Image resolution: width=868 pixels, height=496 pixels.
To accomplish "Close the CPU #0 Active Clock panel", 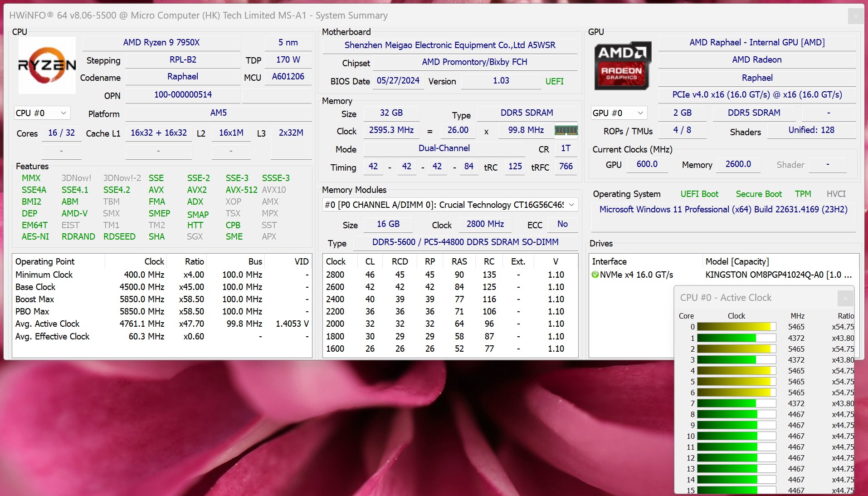I will coord(845,298).
